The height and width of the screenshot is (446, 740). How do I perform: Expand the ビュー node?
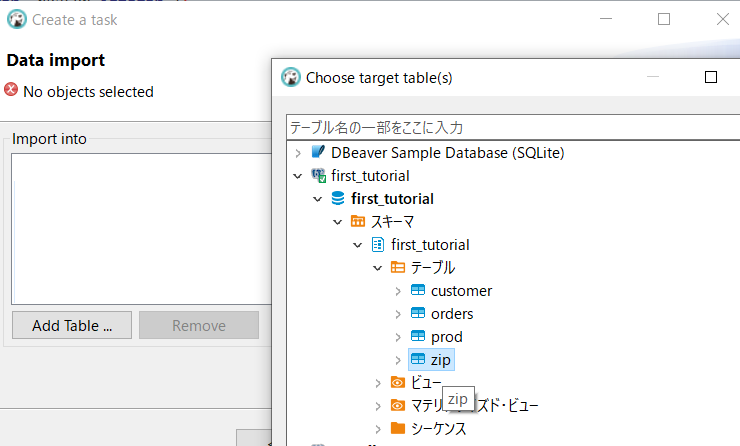378,383
